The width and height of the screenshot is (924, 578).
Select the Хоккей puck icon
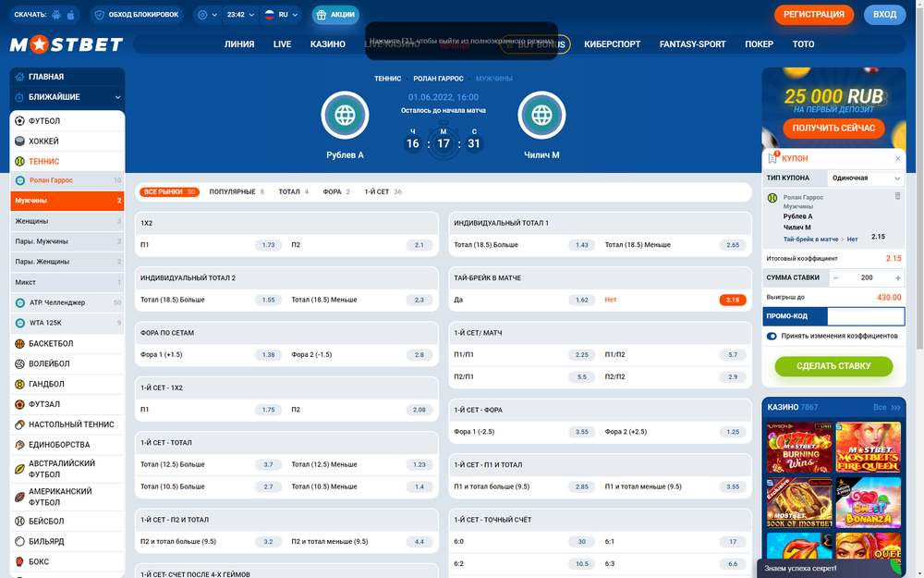pyautogui.click(x=19, y=141)
